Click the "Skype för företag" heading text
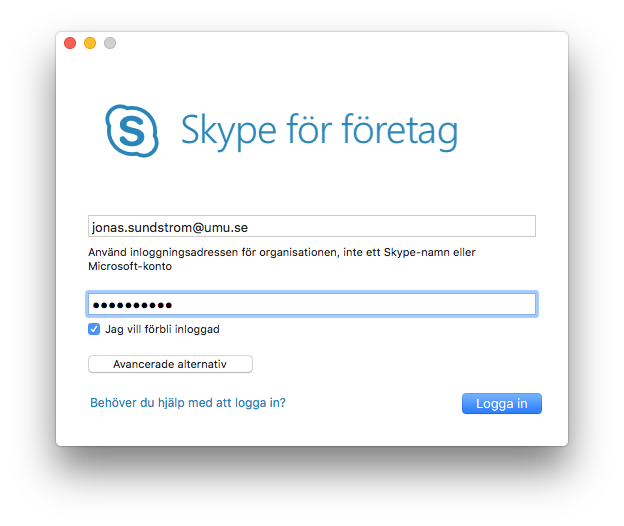This screenshot has width=624, height=526. point(320,131)
